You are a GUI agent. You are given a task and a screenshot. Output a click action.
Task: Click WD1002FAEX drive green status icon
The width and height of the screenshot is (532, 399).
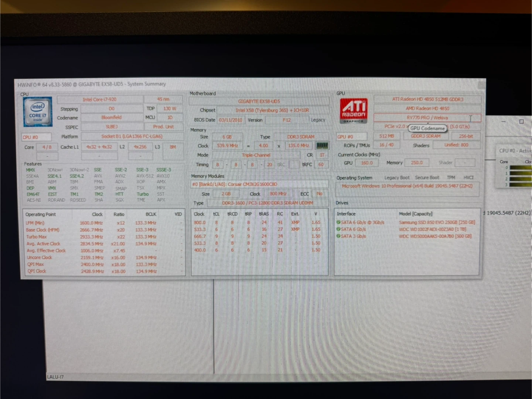pos(338,229)
